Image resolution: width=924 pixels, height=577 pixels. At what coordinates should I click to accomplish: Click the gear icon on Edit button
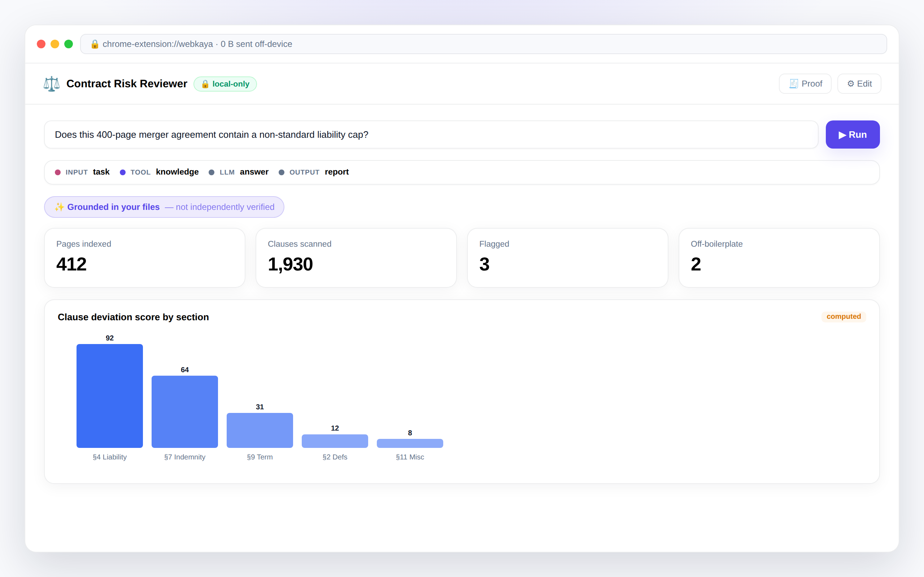point(851,84)
